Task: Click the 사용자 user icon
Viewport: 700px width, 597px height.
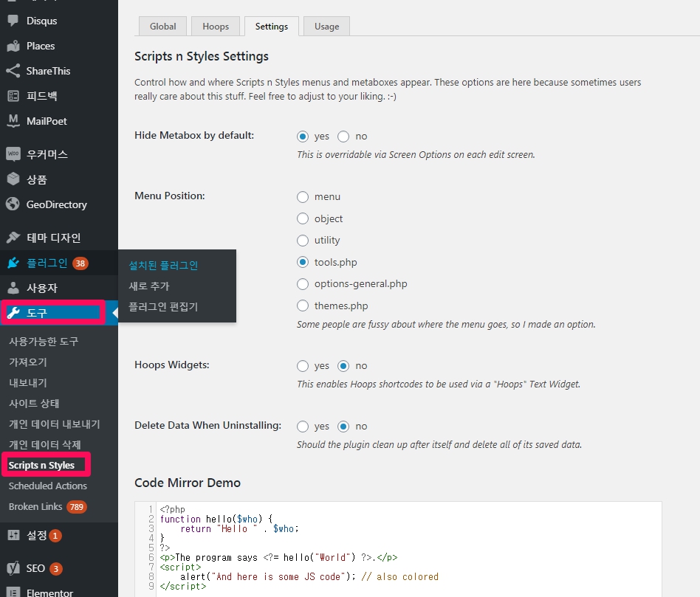Action: (x=13, y=288)
